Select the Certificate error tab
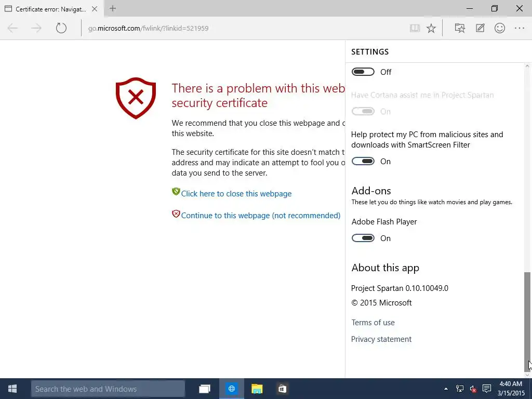532x399 pixels. coord(51,9)
